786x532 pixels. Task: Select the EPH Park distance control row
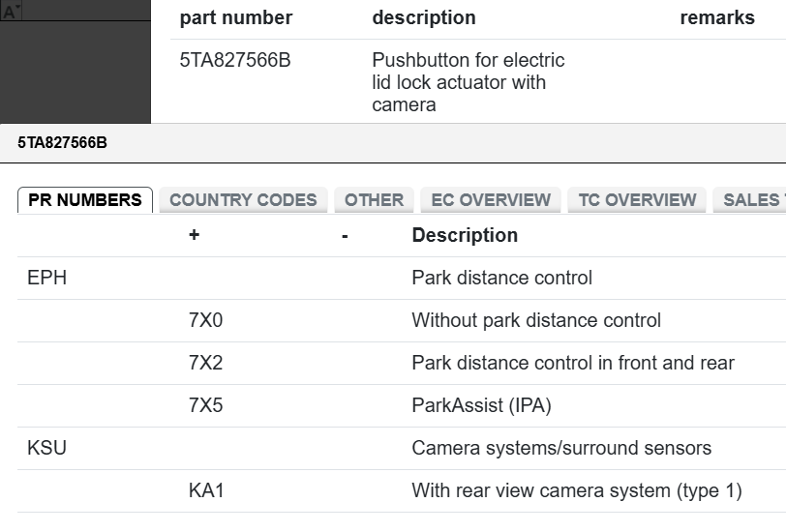(x=501, y=278)
